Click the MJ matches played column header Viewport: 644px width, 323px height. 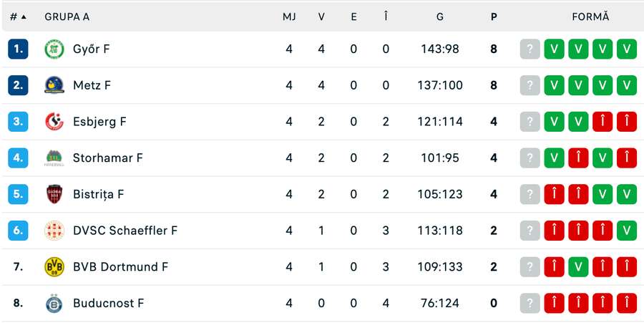click(x=289, y=16)
